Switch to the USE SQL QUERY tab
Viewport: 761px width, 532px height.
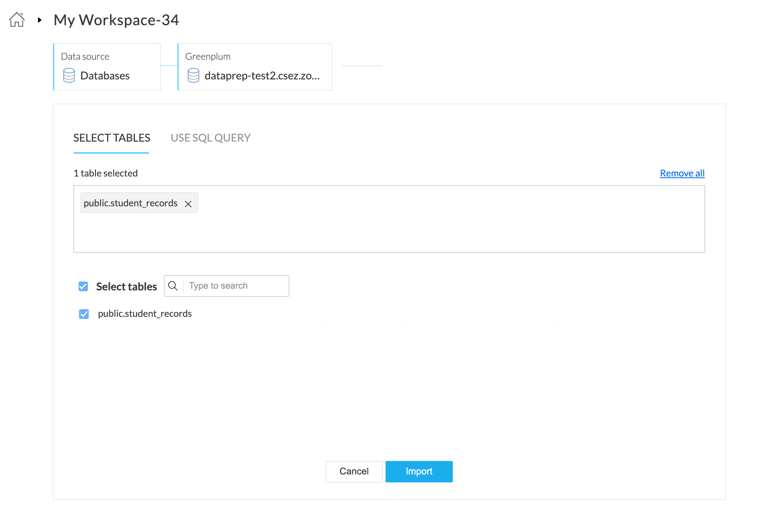[211, 138]
